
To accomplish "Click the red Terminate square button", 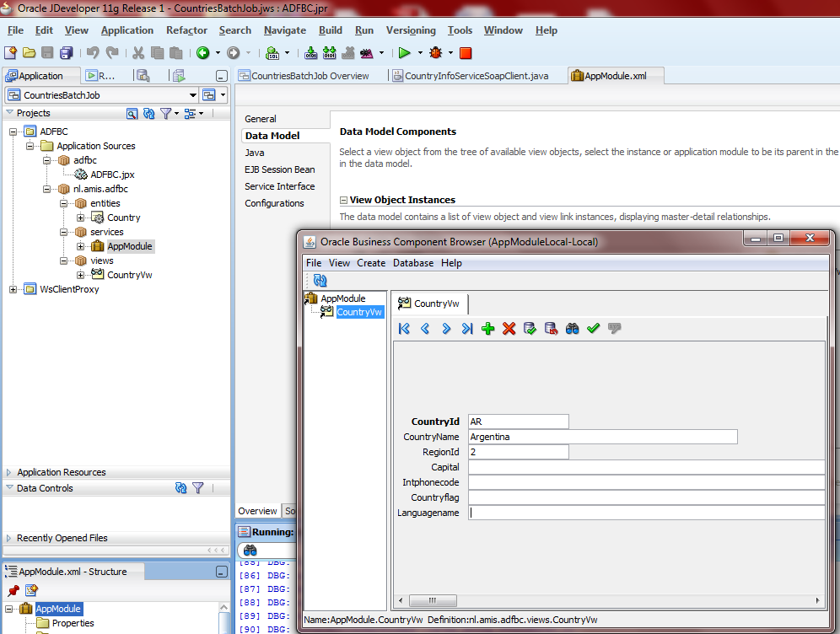I will (466, 52).
